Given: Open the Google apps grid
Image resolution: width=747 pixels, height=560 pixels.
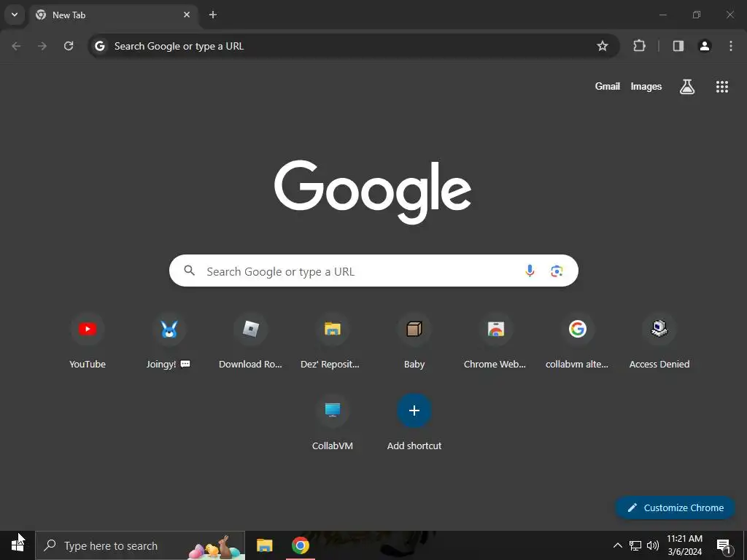Looking at the screenshot, I should point(722,87).
